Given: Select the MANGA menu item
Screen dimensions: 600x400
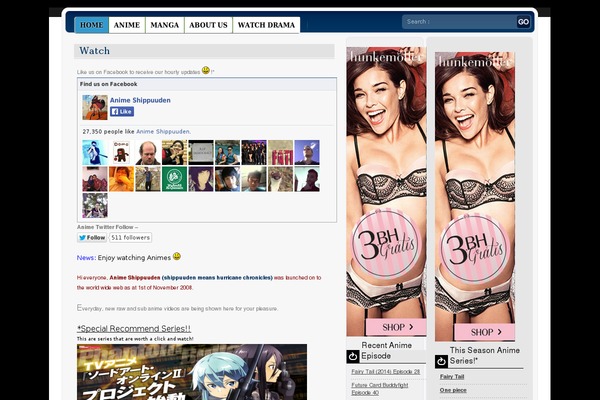Looking at the screenshot, I should pos(165,25).
